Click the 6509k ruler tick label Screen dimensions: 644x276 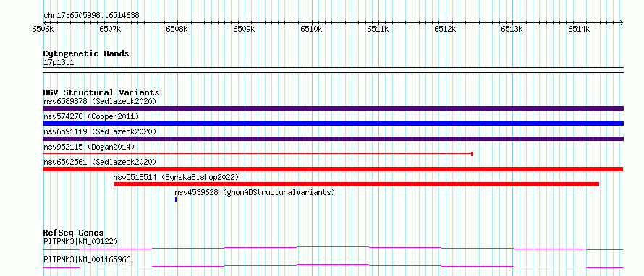(x=245, y=30)
